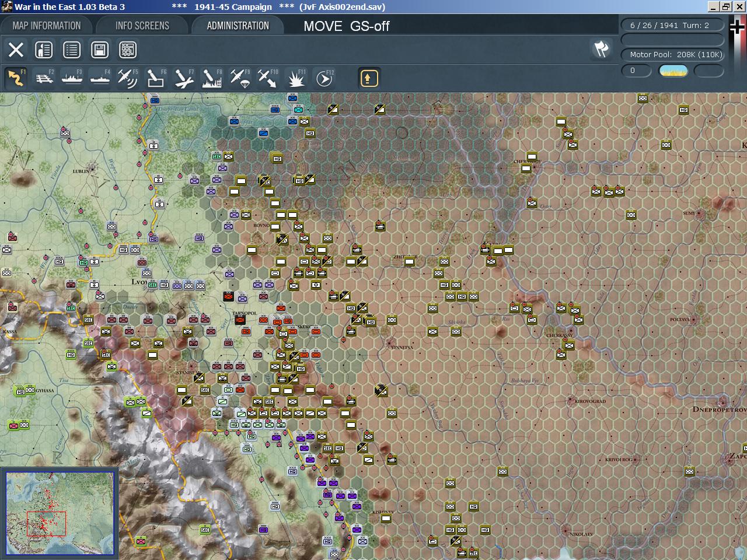Screen dimensions: 747x560
Task: Click the empty pill right of weather indicator
Action: coord(709,71)
